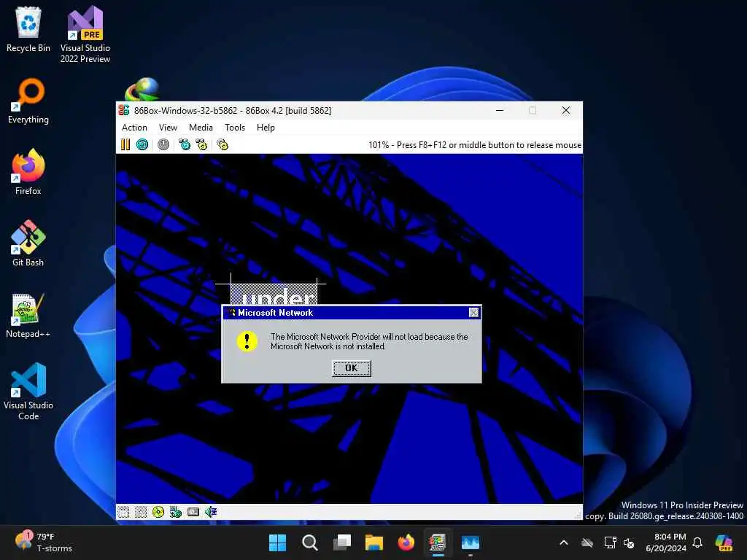Open File Explorer from the taskbar
This screenshot has height=560, width=747.
[374, 542]
